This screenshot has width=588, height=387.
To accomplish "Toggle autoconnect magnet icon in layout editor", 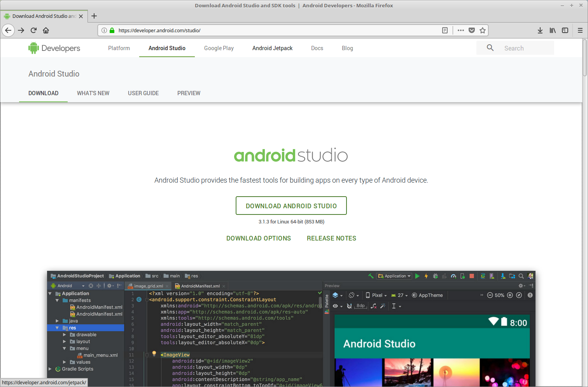I will click(x=350, y=306).
